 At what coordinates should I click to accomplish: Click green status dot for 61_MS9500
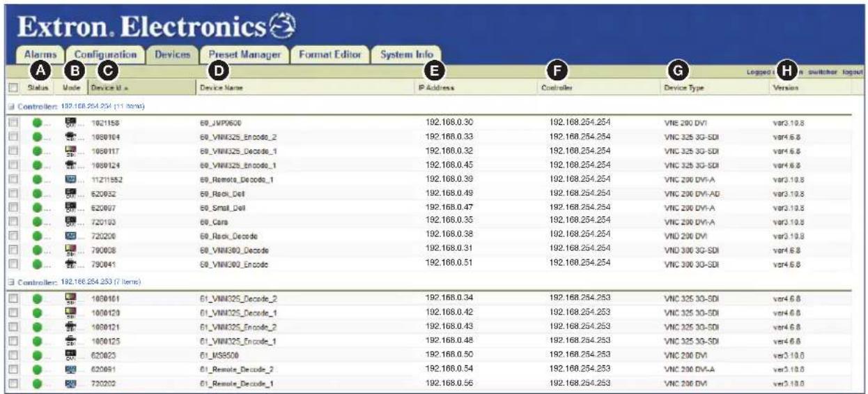(x=38, y=355)
